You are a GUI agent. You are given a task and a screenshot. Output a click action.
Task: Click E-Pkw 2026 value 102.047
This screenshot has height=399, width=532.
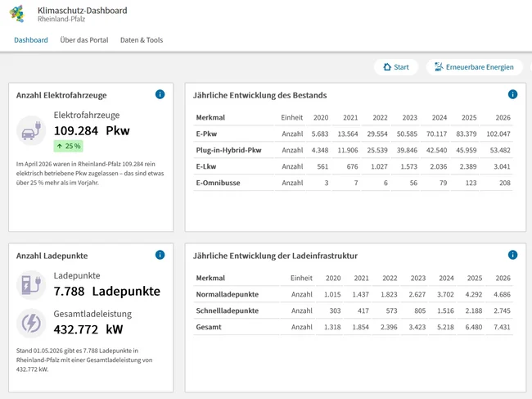point(498,134)
